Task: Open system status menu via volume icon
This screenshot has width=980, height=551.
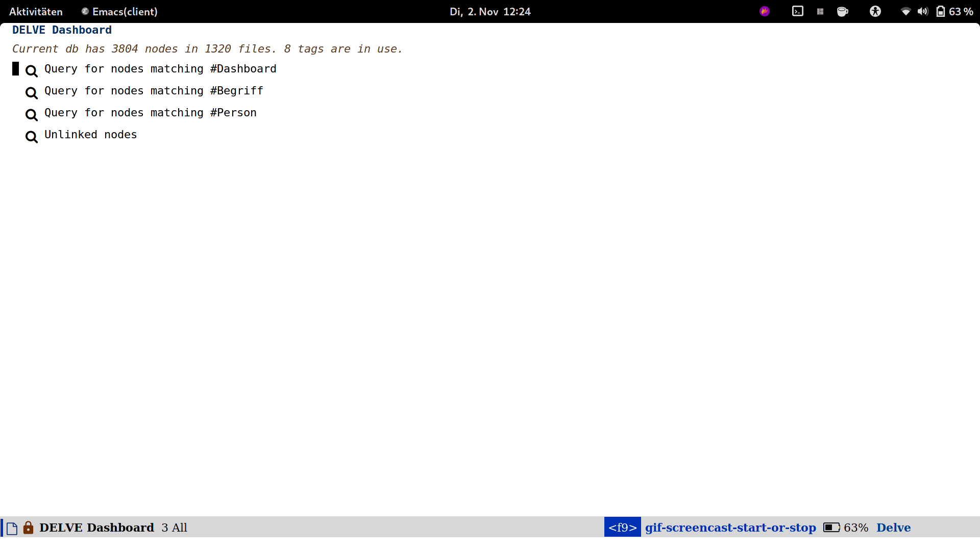Action: click(922, 11)
